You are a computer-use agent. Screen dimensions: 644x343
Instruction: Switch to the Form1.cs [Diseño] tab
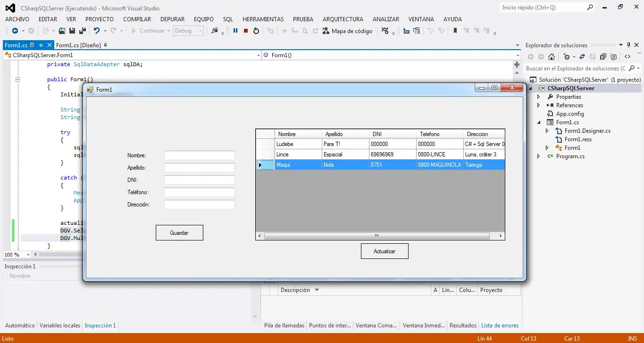point(78,45)
